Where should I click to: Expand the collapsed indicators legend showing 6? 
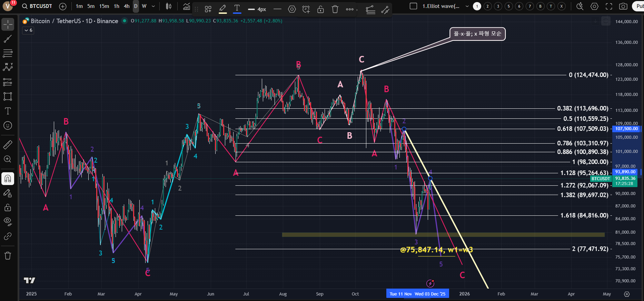[28, 30]
